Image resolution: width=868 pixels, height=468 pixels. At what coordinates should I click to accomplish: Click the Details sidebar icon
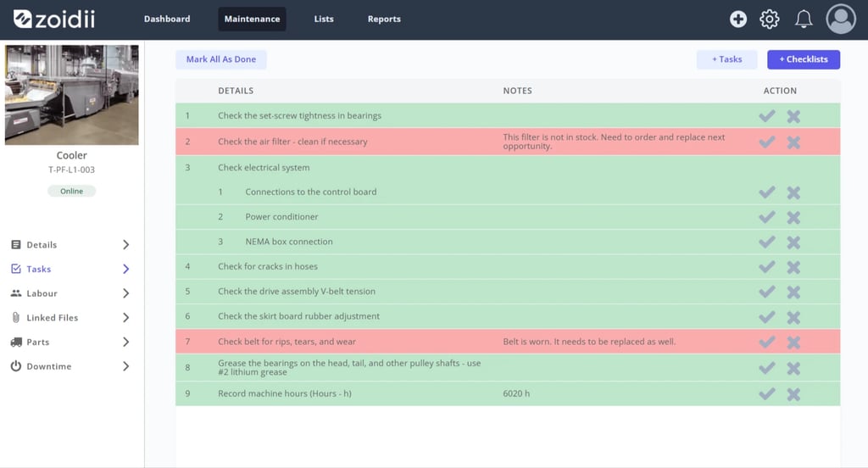tap(16, 245)
